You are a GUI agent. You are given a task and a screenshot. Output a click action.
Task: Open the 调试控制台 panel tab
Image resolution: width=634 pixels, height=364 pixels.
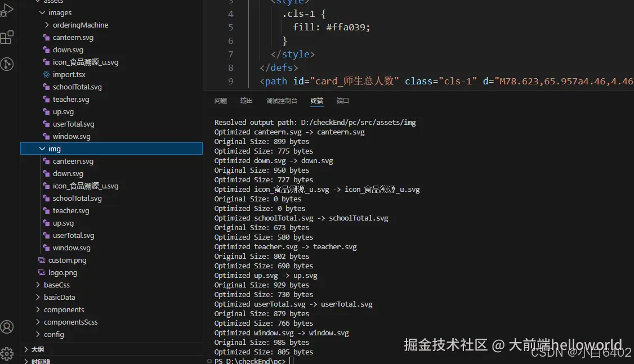click(282, 101)
